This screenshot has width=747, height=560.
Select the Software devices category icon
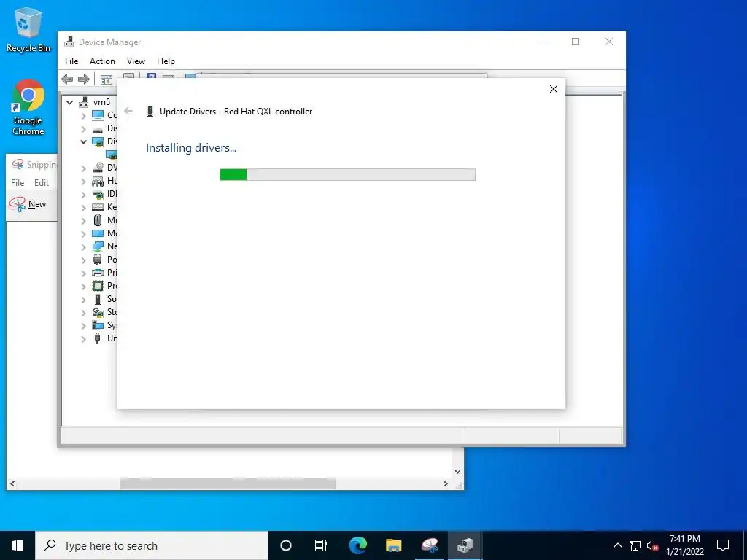point(98,299)
